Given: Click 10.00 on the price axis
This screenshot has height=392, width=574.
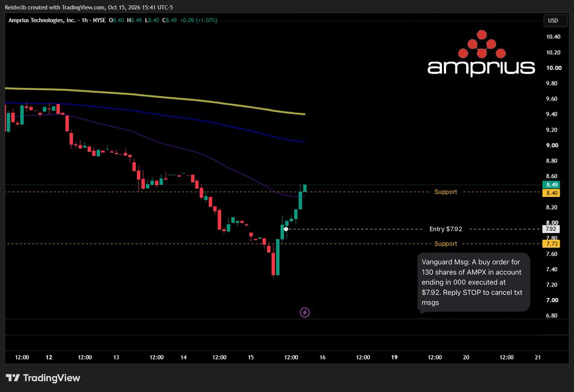Looking at the screenshot, I should [553, 68].
